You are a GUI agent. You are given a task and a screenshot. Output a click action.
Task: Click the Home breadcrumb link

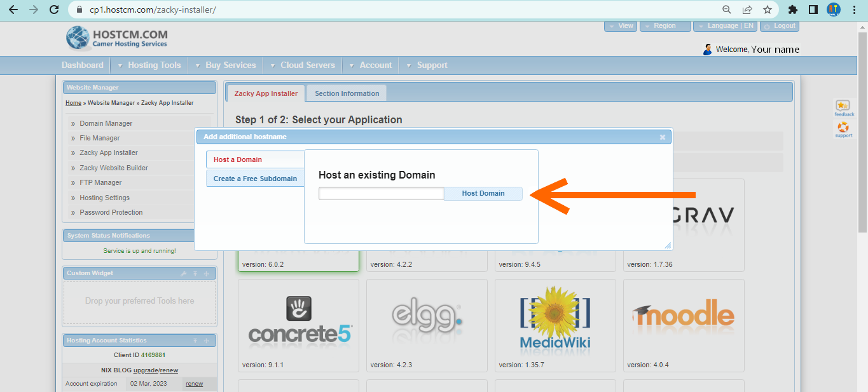pos(73,103)
